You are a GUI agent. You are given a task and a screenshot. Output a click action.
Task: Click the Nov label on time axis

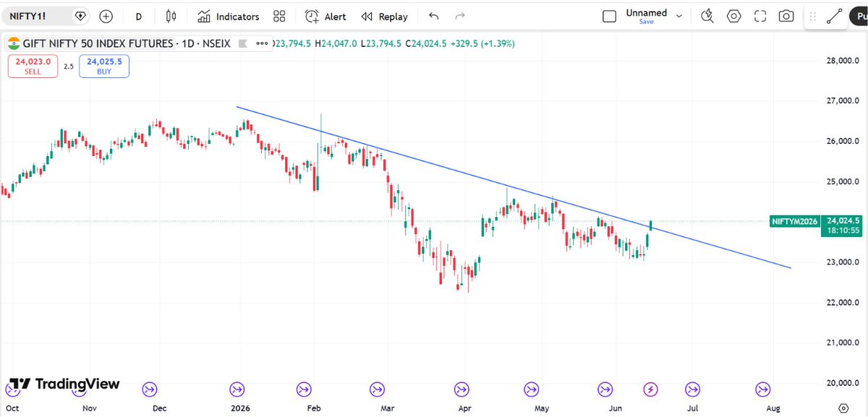click(x=90, y=408)
